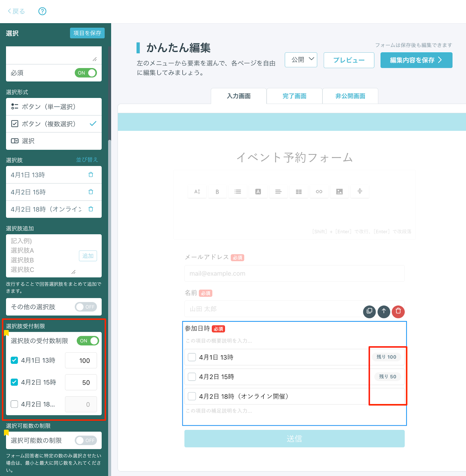This screenshot has width=466, height=476.
Task: Insert a bulleted list via toolbar icon
Action: tap(238, 192)
